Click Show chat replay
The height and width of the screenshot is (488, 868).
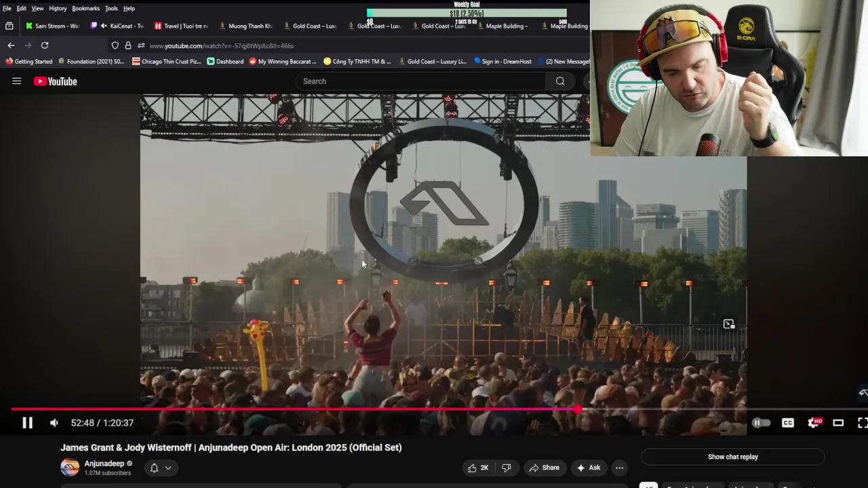(x=732, y=457)
